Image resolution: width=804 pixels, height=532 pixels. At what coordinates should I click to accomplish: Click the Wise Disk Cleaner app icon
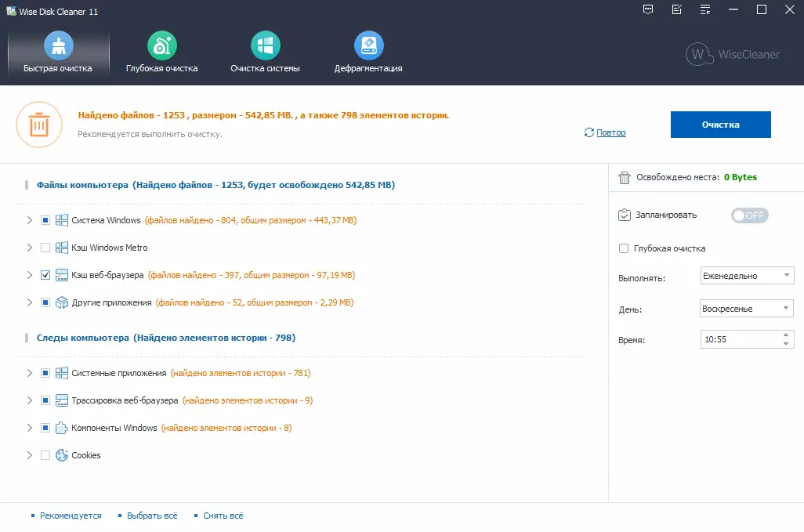pyautogui.click(x=11, y=11)
